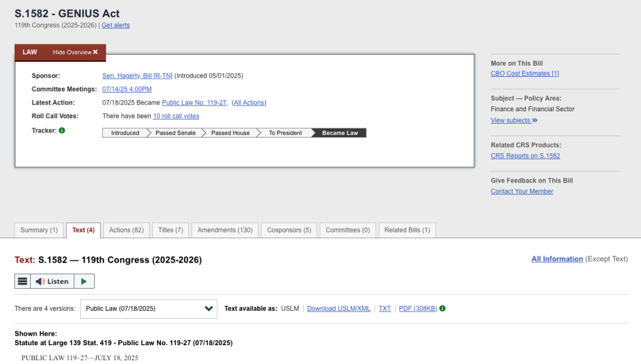Click the PDF info icon
The width and height of the screenshot is (641, 364).
coord(443,308)
